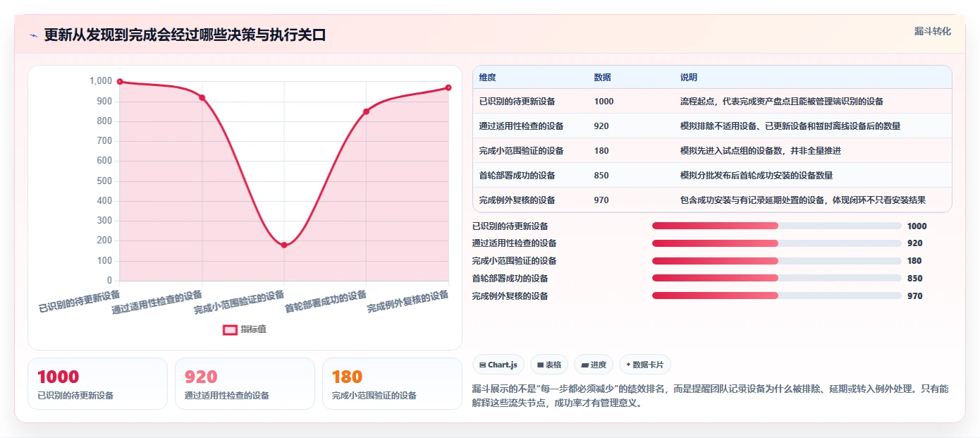The width and height of the screenshot is (980, 438).
Task: Click the paragraph starting 漏斗展示的不是
Action: 711,396
